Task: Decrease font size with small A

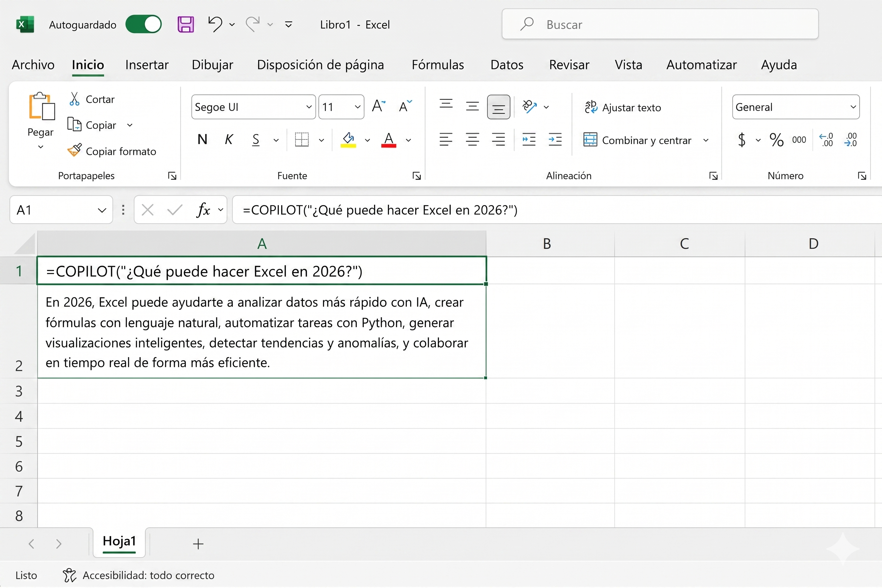Action: (x=405, y=106)
